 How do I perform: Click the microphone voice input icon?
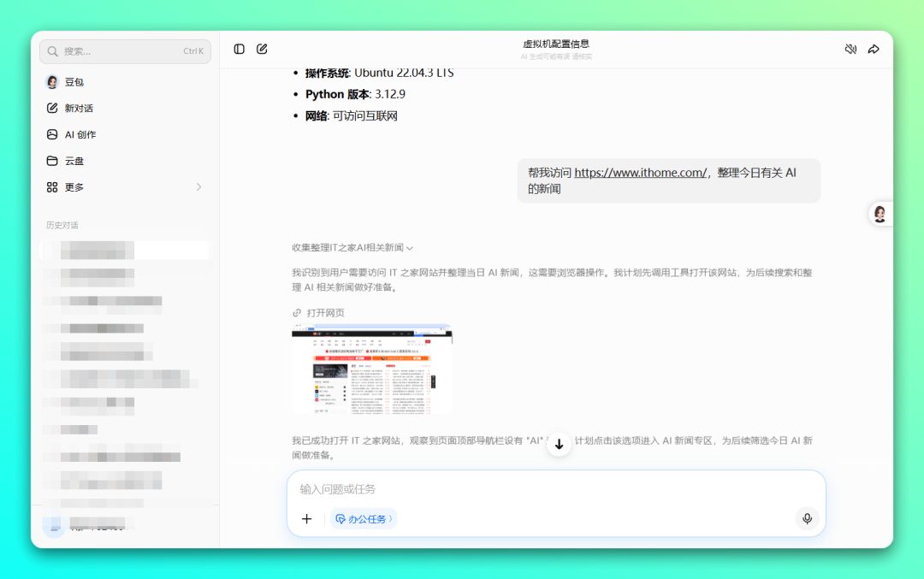click(807, 518)
